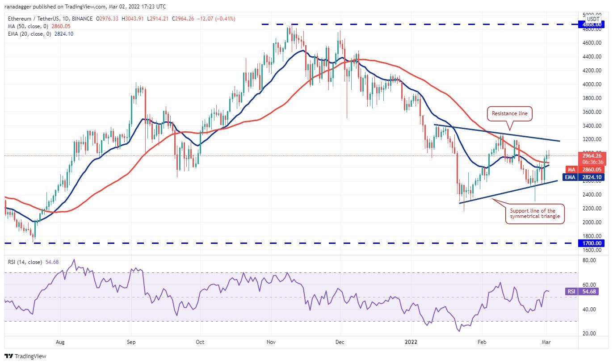
Task: Click the RSI axis 20.00 label
Action: point(589,334)
